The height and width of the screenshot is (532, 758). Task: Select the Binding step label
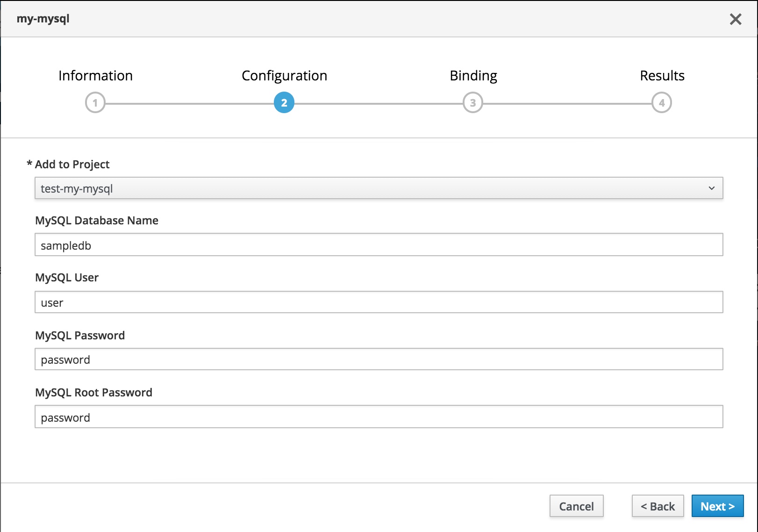(x=473, y=76)
